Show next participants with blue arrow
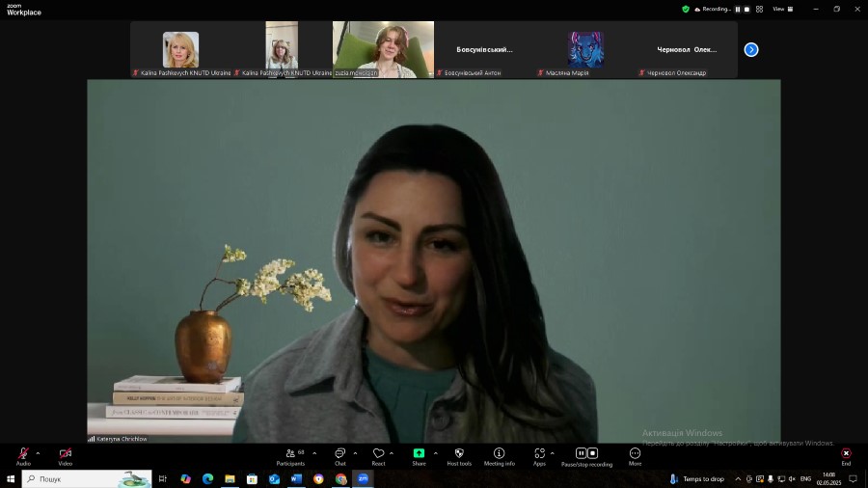This screenshot has width=868, height=488. [751, 50]
